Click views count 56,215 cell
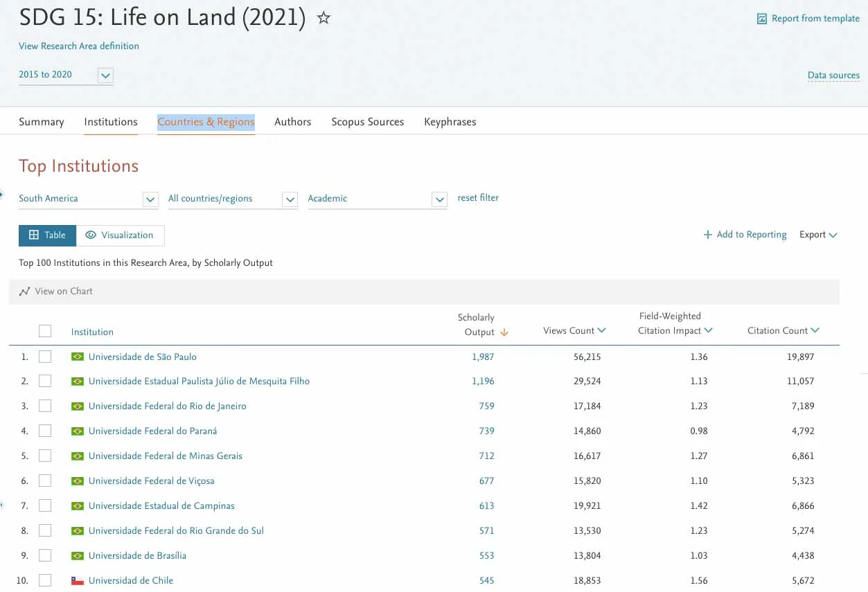 [x=587, y=357]
